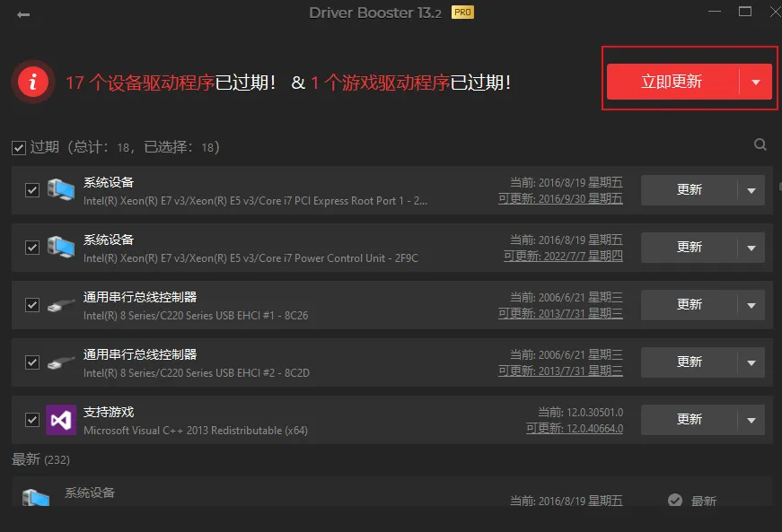Uncheck the USB EHCI #2 row checkbox
Screen dimensions: 782x532
[x=32, y=362]
